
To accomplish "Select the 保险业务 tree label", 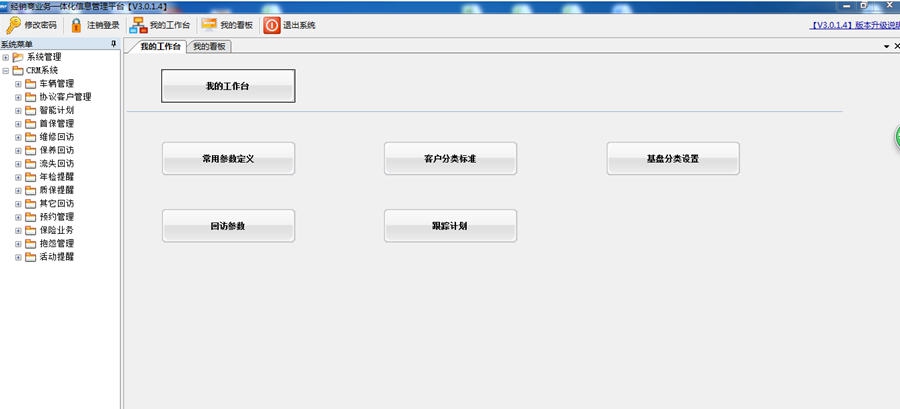I will pos(57,230).
